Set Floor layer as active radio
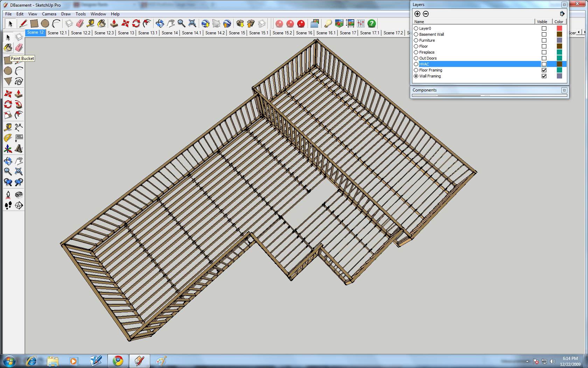 (x=416, y=46)
